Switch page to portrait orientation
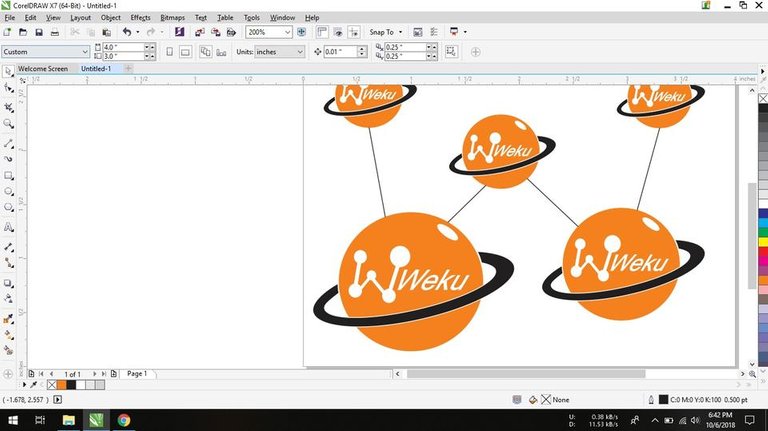This screenshot has width=768, height=431. point(170,51)
